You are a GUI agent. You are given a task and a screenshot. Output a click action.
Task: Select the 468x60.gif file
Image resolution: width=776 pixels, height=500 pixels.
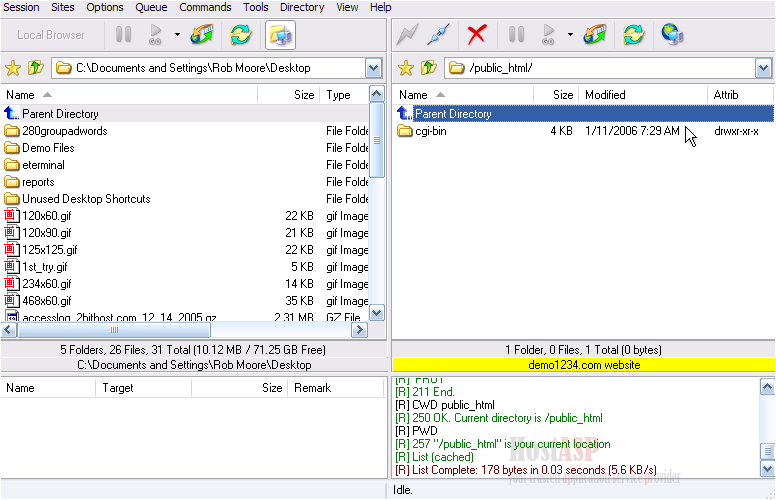coord(46,301)
